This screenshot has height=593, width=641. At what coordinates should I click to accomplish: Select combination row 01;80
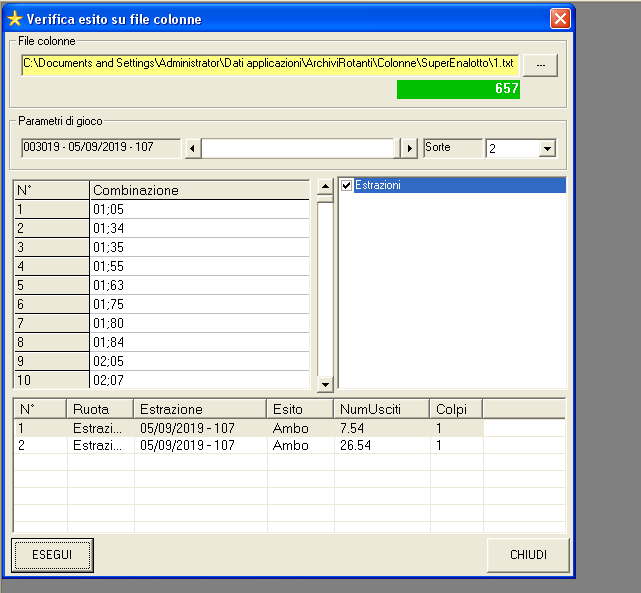[162, 323]
